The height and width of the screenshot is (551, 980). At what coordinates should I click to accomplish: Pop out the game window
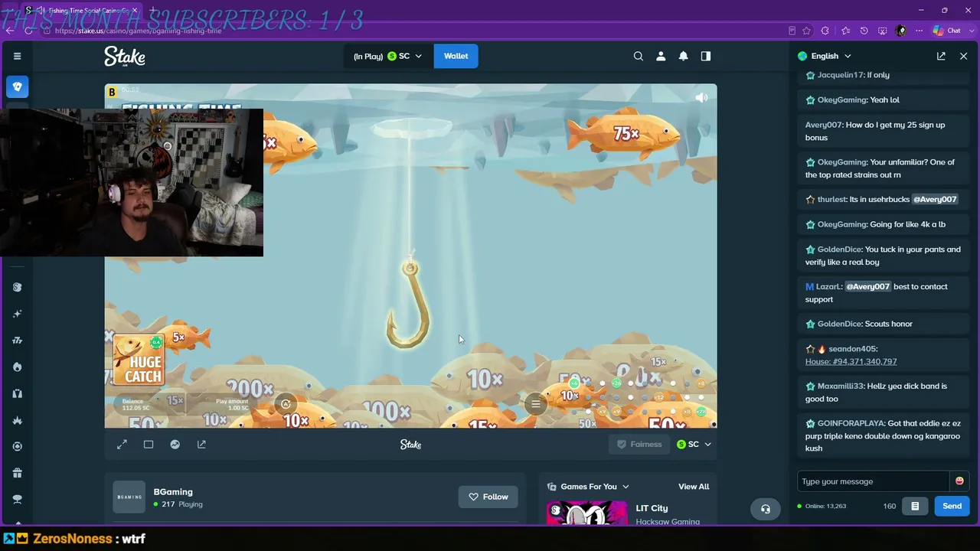[x=201, y=445]
